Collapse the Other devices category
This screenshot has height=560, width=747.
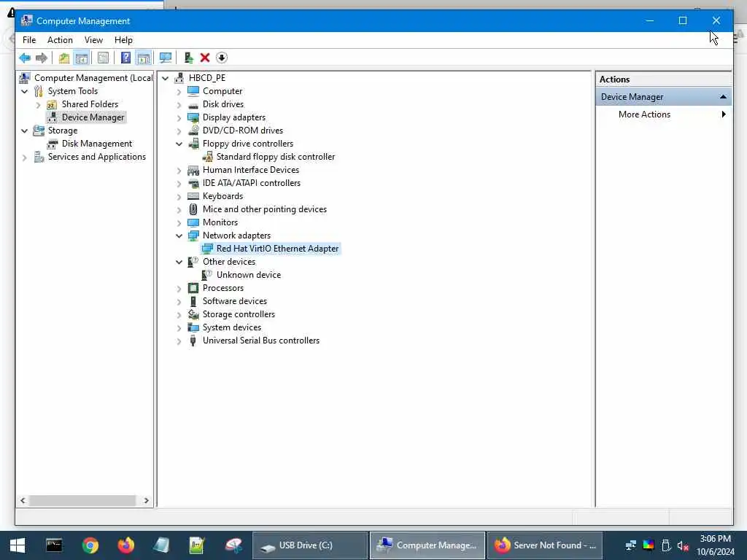click(179, 262)
